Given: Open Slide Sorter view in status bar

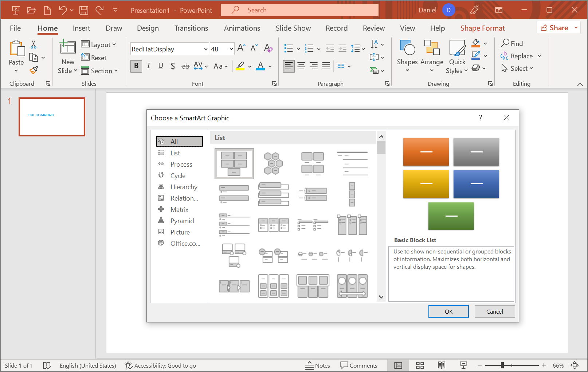Looking at the screenshot, I should 420,365.
